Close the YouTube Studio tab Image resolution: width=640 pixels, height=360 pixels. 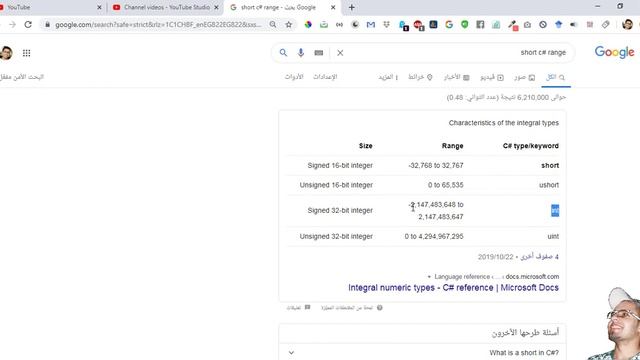point(216,7)
